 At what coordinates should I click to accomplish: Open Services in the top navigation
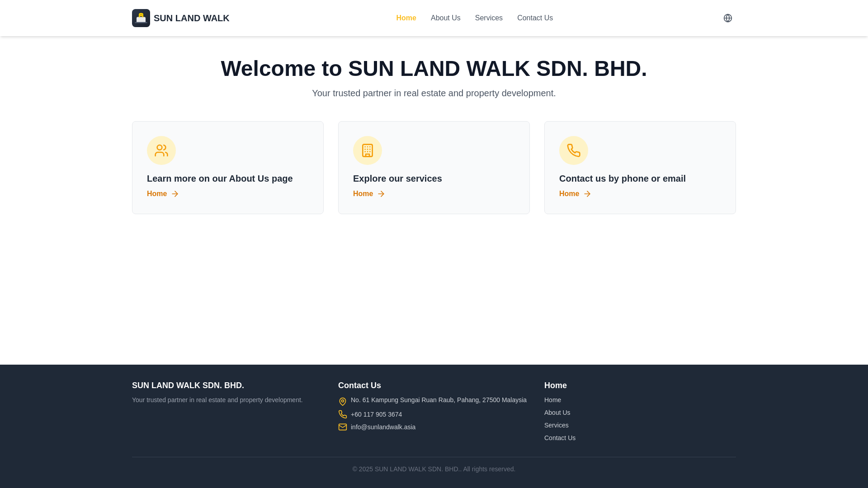pyautogui.click(x=489, y=18)
